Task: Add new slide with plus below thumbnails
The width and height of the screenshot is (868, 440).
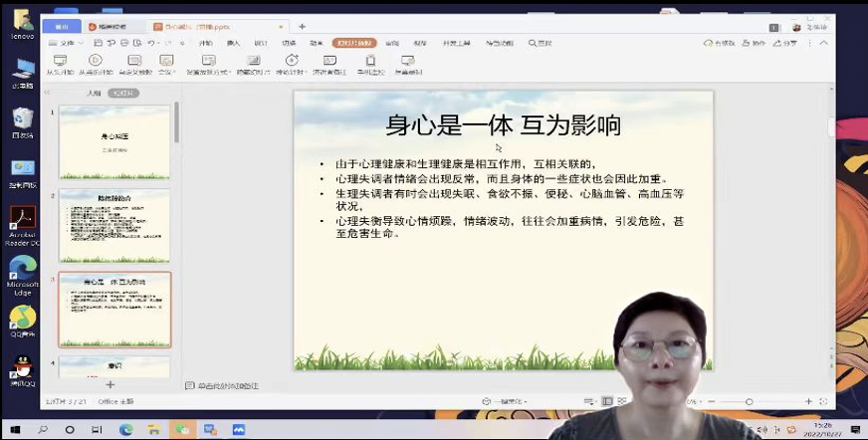Action: click(110, 384)
